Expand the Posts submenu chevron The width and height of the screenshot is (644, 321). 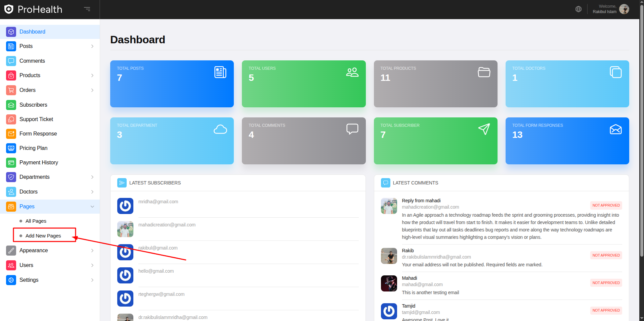point(92,46)
